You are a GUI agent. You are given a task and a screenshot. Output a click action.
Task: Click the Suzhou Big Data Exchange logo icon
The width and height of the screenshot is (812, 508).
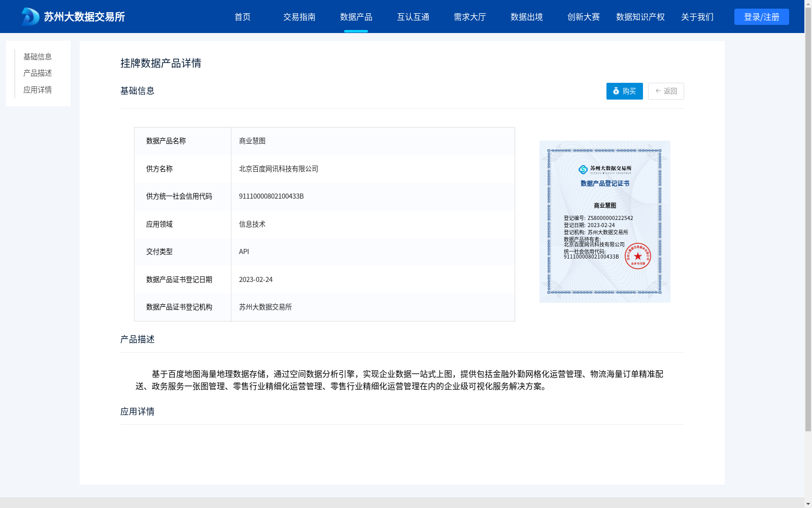click(30, 17)
